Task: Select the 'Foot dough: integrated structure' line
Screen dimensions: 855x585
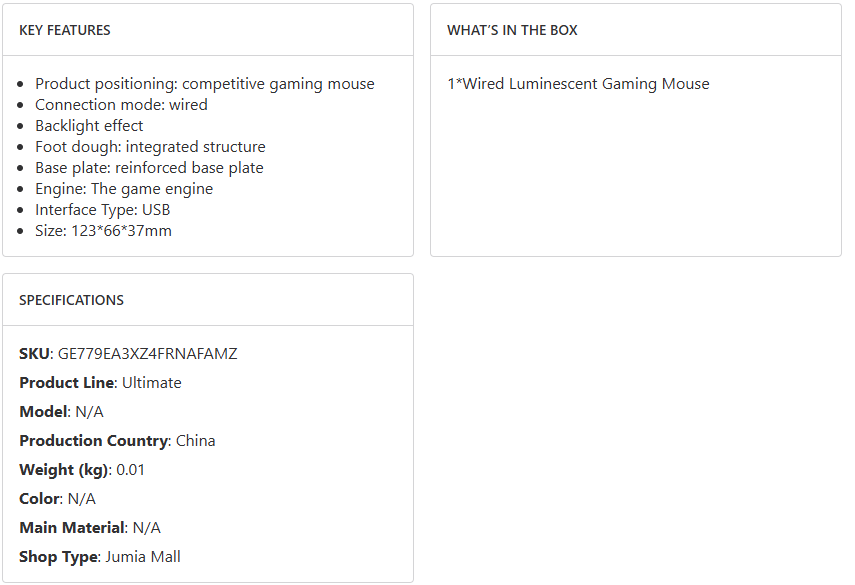Action: [150, 147]
